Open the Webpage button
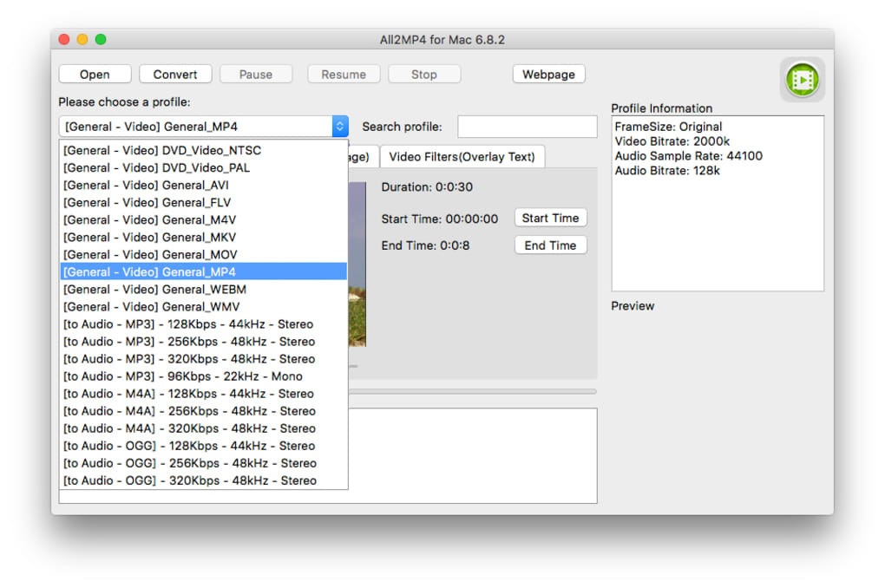 548,75
